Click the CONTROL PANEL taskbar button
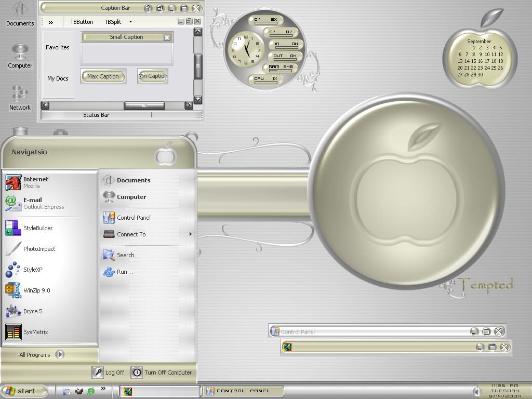 click(243, 391)
